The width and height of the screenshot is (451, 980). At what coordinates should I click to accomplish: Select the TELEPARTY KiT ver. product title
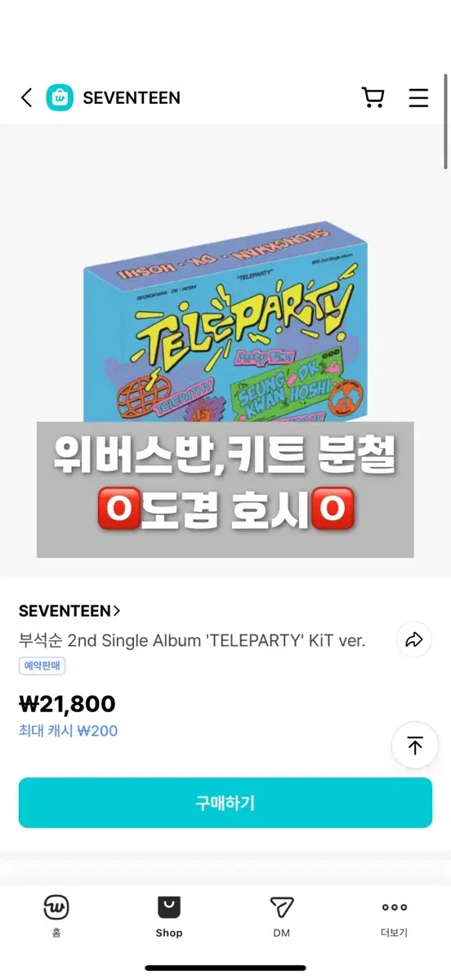click(192, 640)
